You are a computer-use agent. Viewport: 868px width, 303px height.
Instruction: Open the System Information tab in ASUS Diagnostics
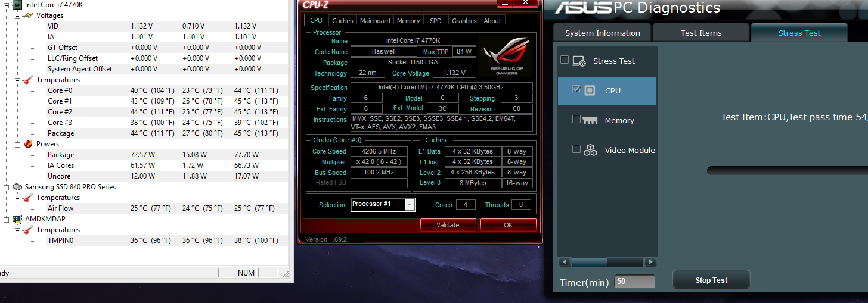603,33
